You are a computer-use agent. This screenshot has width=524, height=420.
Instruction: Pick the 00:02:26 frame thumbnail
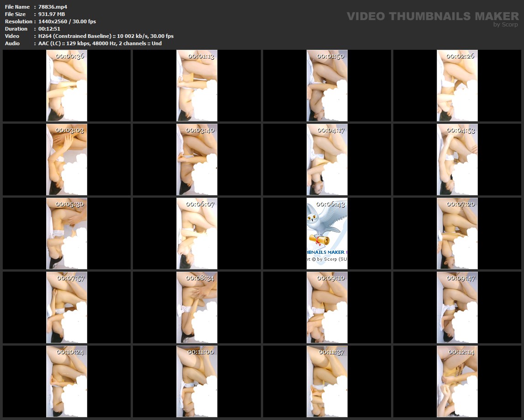[457, 85]
